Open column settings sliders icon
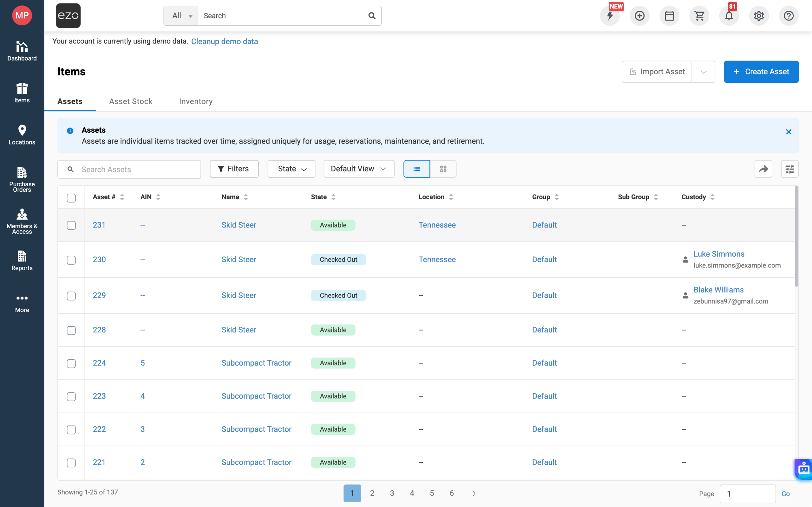Screen dimensions: 812x507 (789, 169)
